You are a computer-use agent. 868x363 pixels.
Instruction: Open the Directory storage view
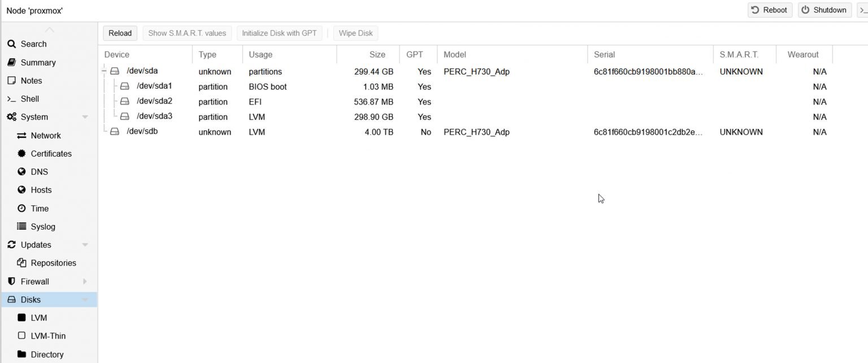click(46, 354)
